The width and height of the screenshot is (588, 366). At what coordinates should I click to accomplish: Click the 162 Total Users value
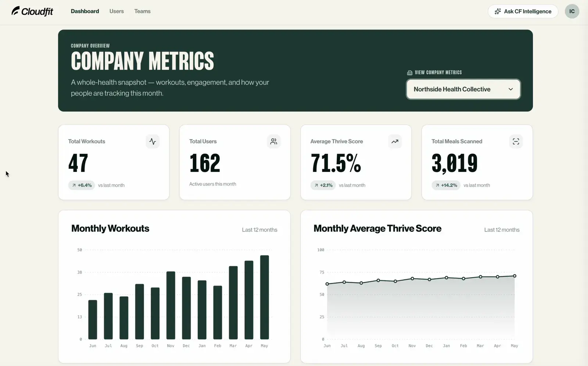(x=205, y=163)
